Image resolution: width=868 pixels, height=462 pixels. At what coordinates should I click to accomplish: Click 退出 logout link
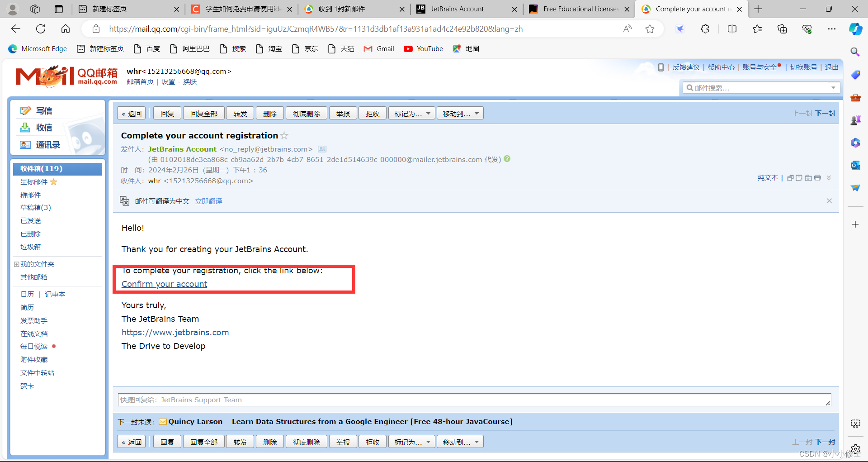pos(831,67)
